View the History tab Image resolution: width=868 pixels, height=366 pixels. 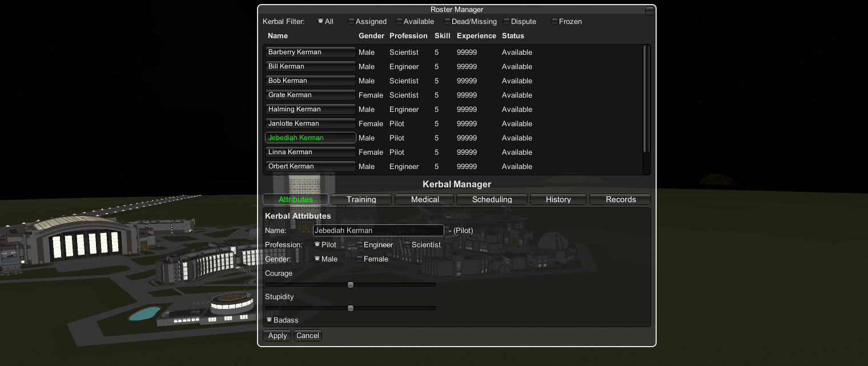[558, 199]
